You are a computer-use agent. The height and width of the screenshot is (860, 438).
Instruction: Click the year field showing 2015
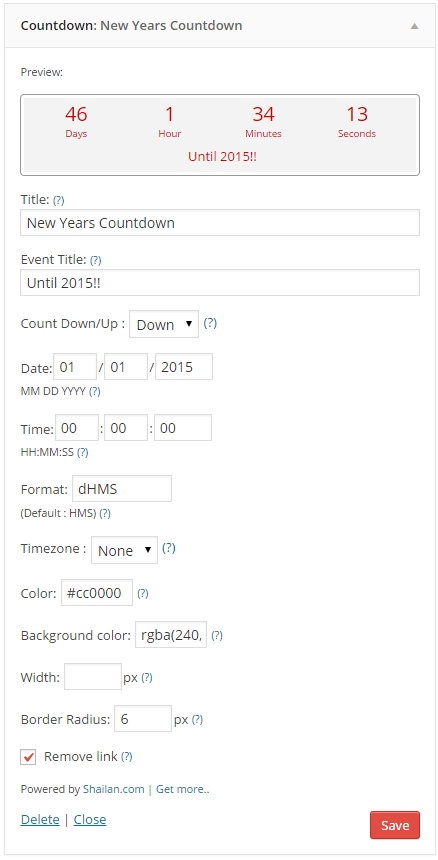pos(184,367)
